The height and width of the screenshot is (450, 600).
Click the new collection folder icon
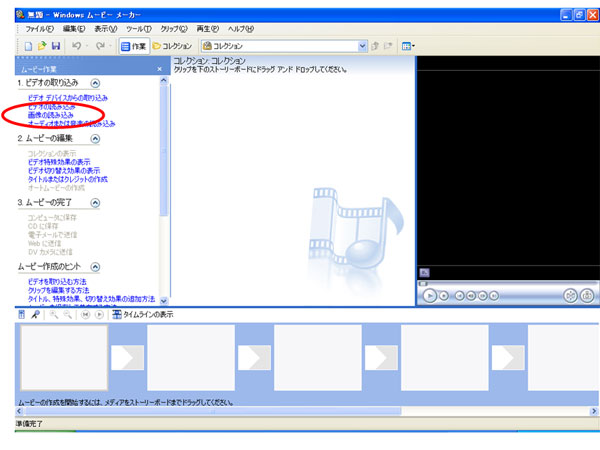click(388, 46)
